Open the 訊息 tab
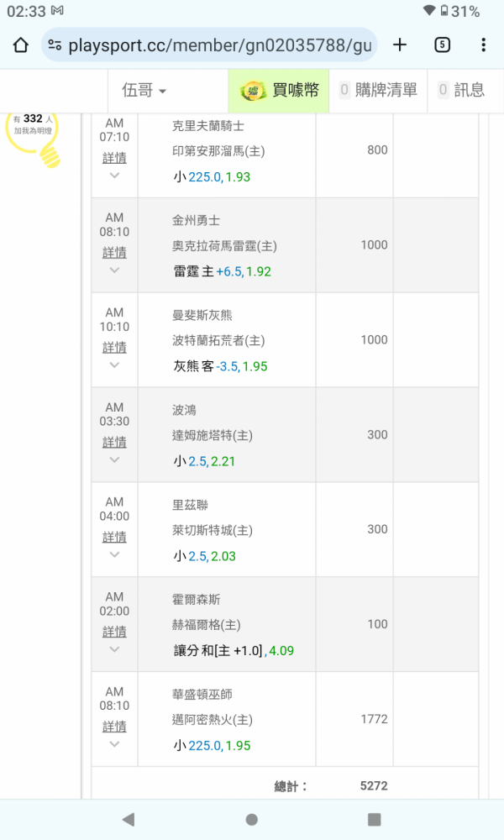 coord(460,91)
